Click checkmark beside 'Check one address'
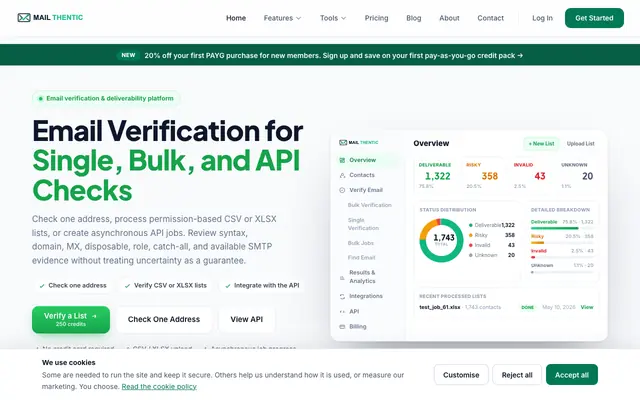Image resolution: width=640 pixels, height=400 pixels. [x=42, y=286]
